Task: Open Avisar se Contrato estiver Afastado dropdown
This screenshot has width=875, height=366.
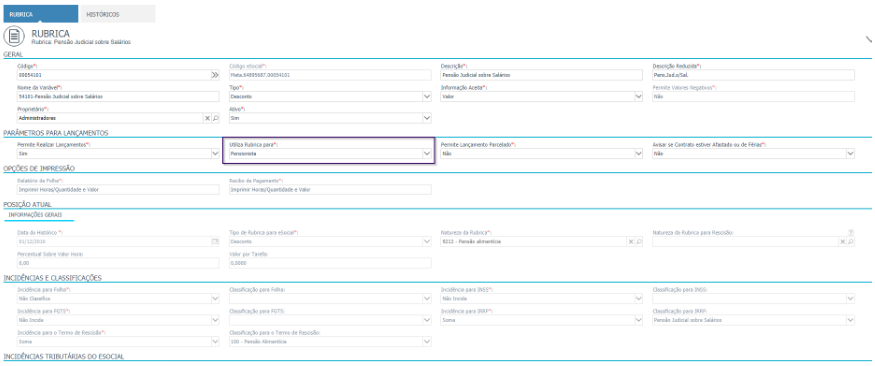Action: click(850, 153)
